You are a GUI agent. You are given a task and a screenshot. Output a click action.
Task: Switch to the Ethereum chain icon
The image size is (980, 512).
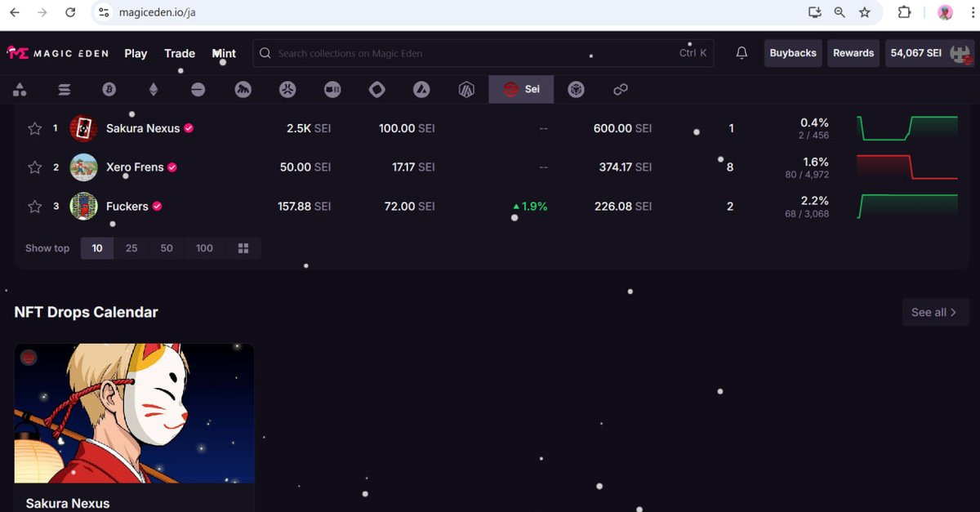coord(154,90)
